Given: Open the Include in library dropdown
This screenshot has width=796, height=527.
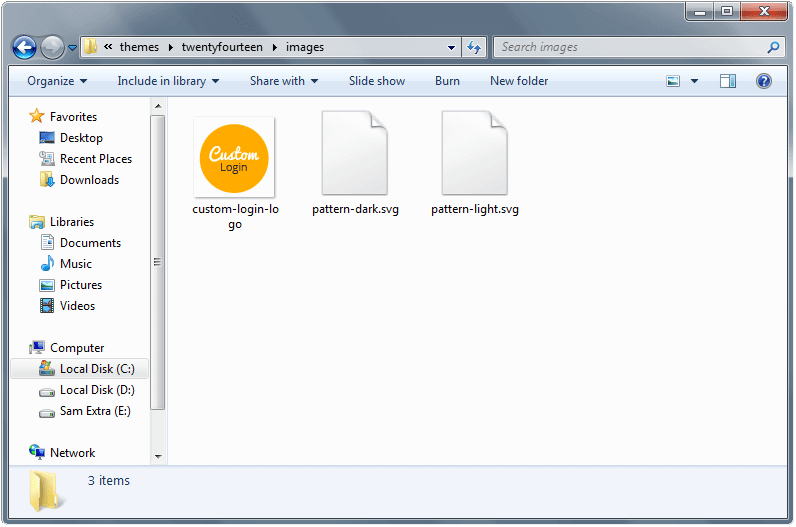Looking at the screenshot, I should (x=168, y=81).
